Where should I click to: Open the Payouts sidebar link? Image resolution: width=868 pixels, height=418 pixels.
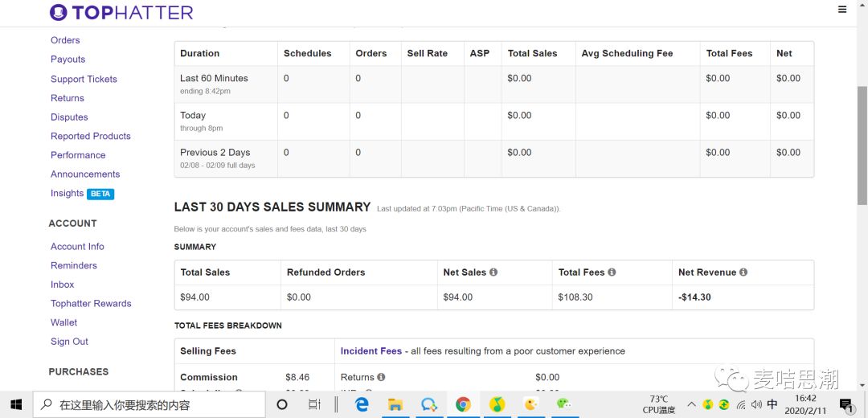point(68,59)
